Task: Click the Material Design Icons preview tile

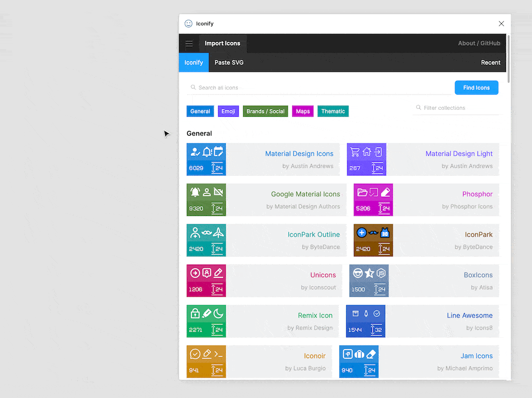Action: pos(206,159)
